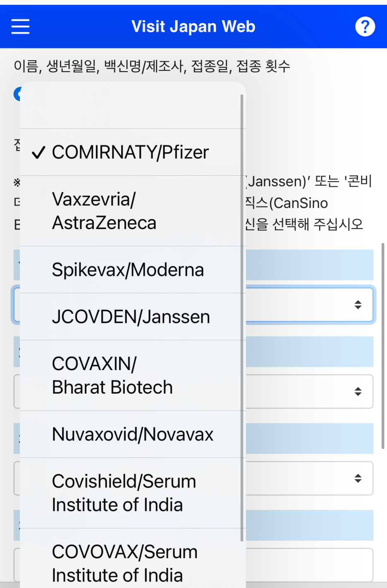Tap the Visit Japan Web title
The image size is (387, 588).
click(193, 26)
